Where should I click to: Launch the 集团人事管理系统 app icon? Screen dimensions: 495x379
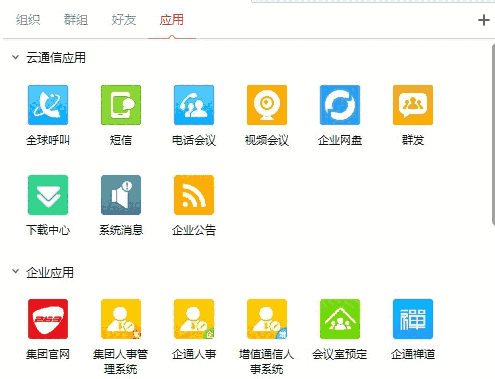point(121,319)
